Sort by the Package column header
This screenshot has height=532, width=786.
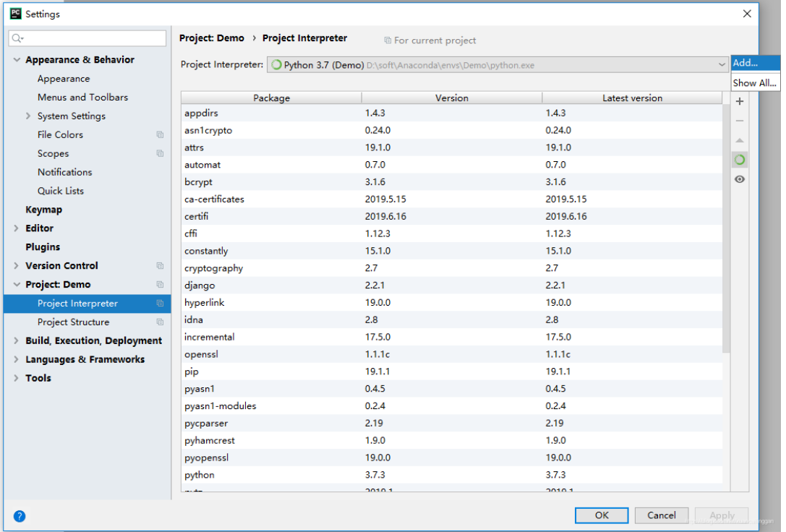click(x=273, y=98)
